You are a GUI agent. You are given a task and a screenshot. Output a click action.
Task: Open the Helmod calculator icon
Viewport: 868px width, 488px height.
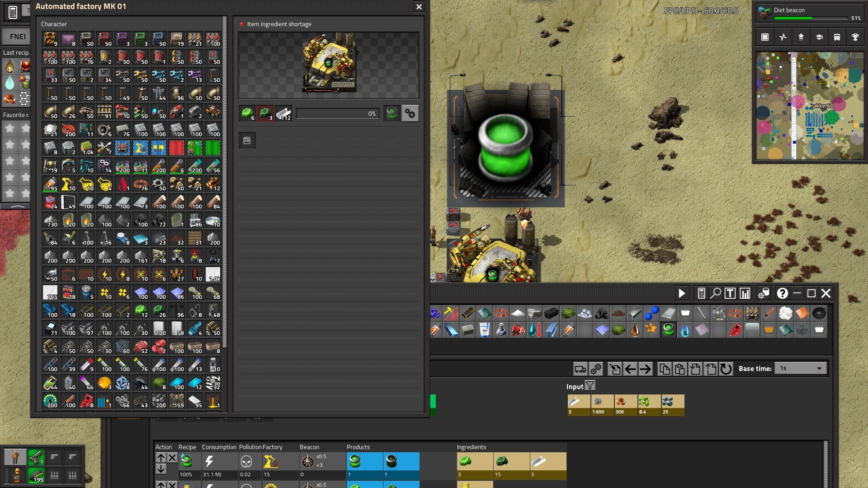[x=701, y=294]
